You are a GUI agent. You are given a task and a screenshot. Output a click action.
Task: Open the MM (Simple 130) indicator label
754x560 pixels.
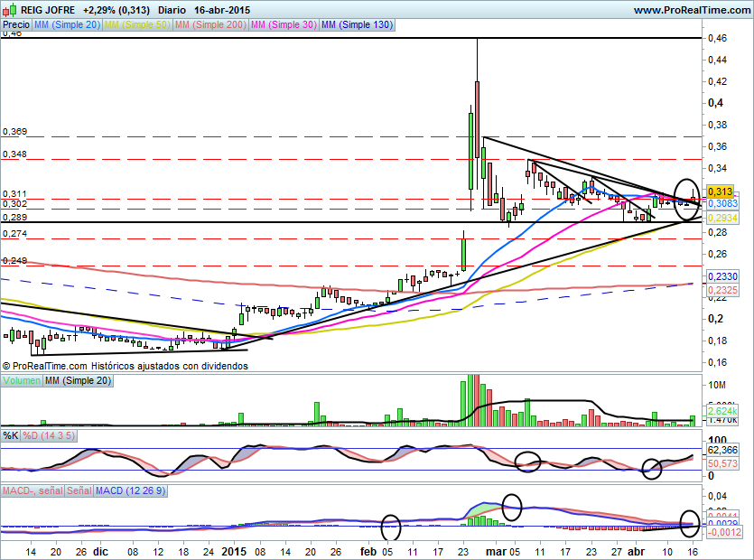pos(358,25)
